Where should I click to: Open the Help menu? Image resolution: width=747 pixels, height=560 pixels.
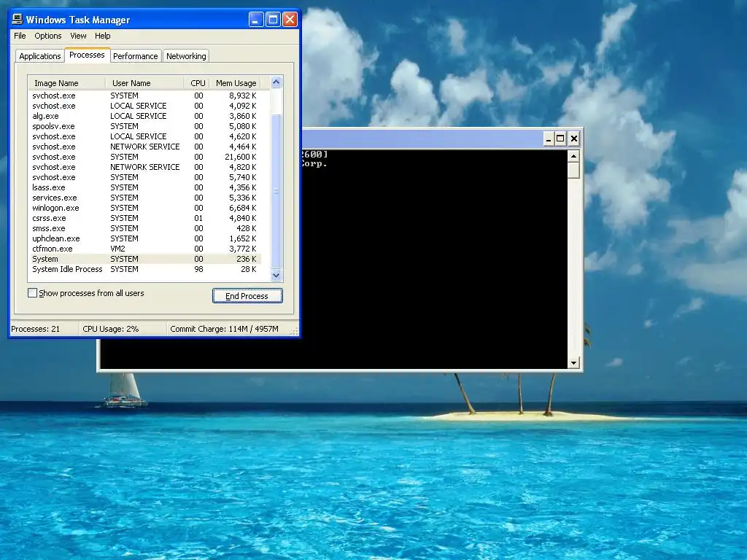pos(102,36)
